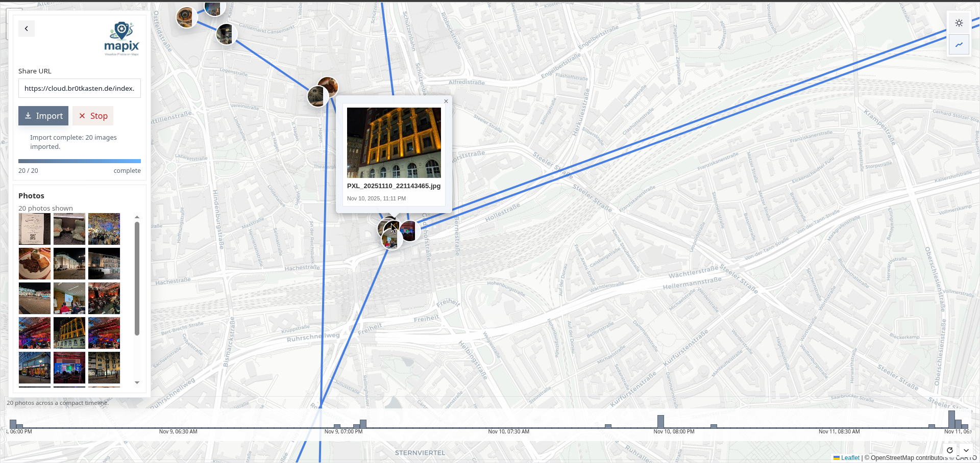Start importing with the Import button
980x463 pixels.
pos(43,116)
